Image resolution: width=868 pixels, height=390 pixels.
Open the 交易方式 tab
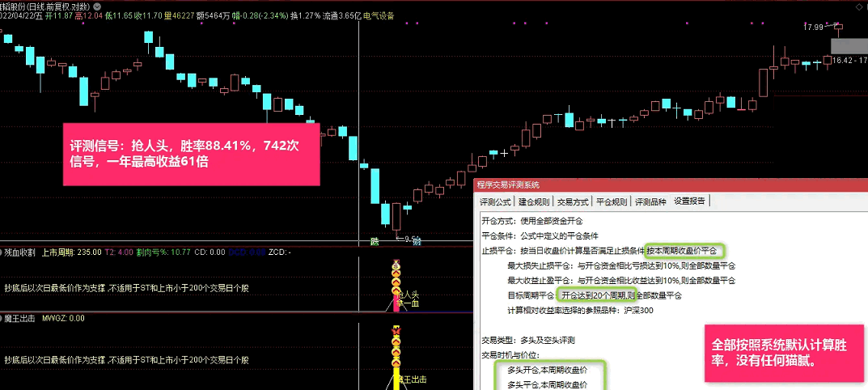573,201
